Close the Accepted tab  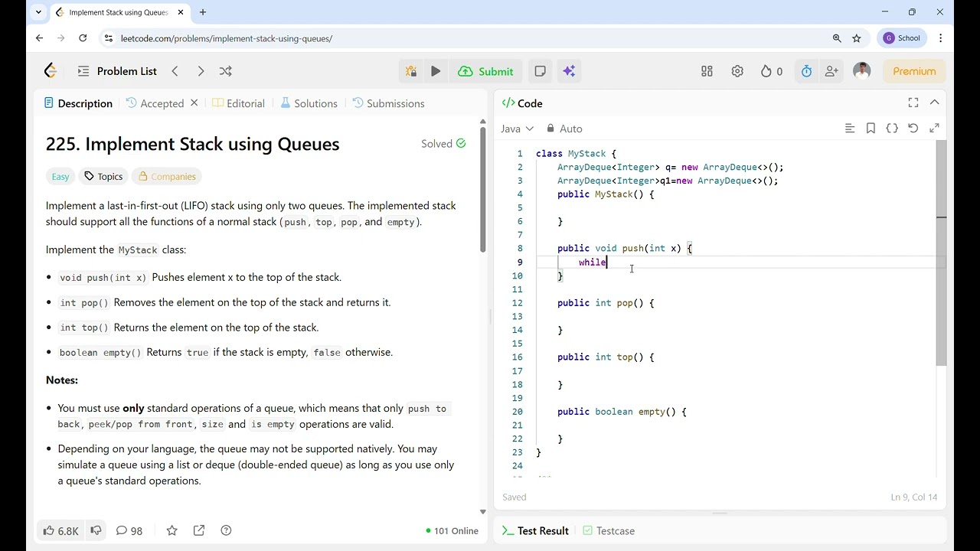coord(194,103)
